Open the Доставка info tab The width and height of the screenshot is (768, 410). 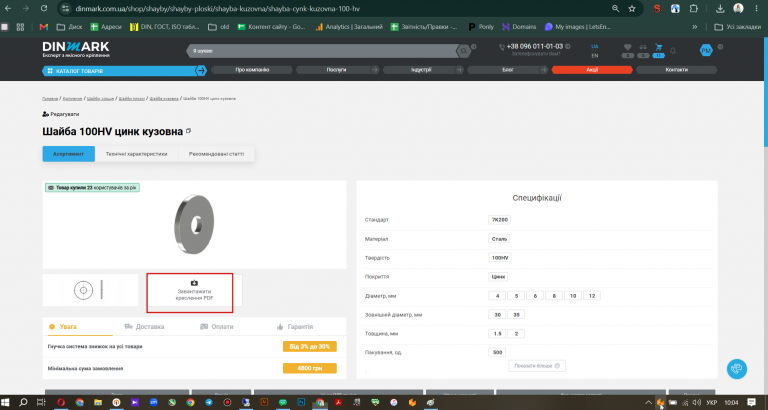pyautogui.click(x=144, y=327)
